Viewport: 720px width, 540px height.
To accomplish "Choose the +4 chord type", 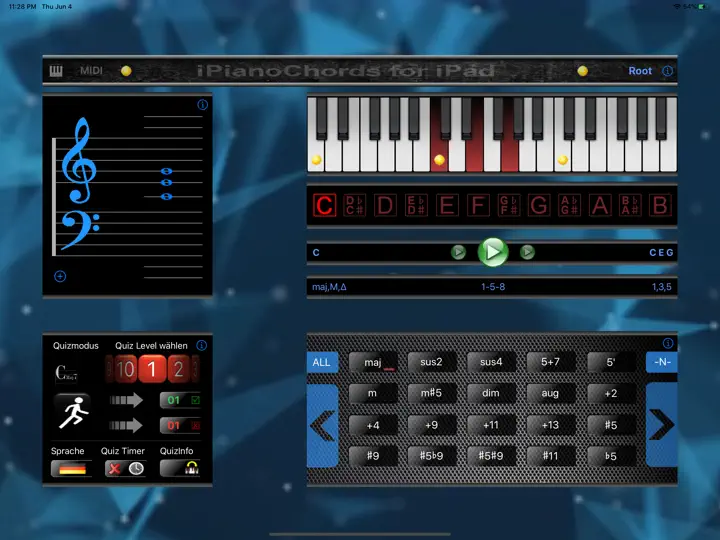I will coord(373,425).
